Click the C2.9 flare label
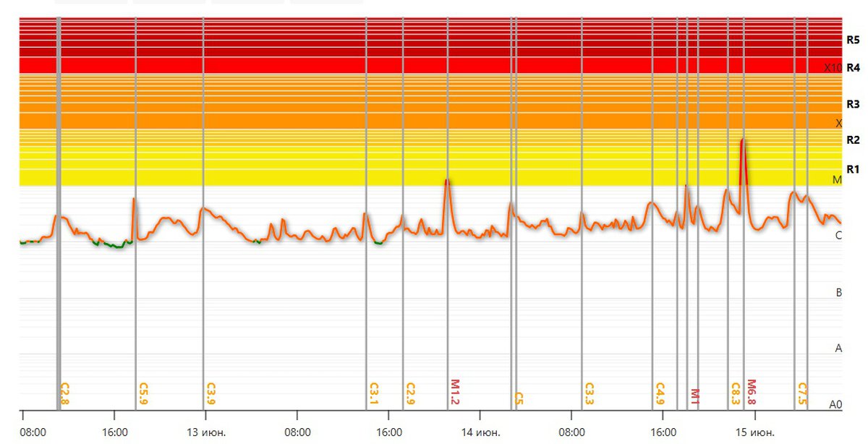This screenshot has height=444, width=868. tap(410, 393)
